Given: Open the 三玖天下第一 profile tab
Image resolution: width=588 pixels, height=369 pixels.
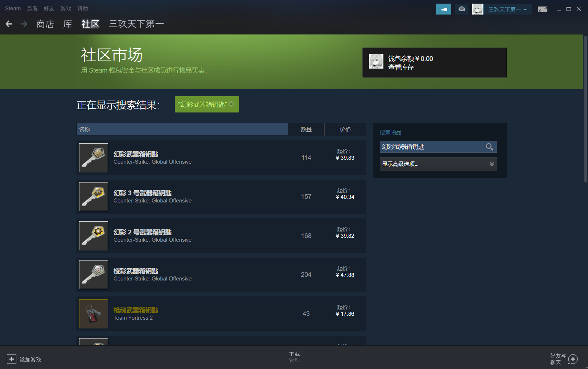Looking at the screenshot, I should pos(136,24).
